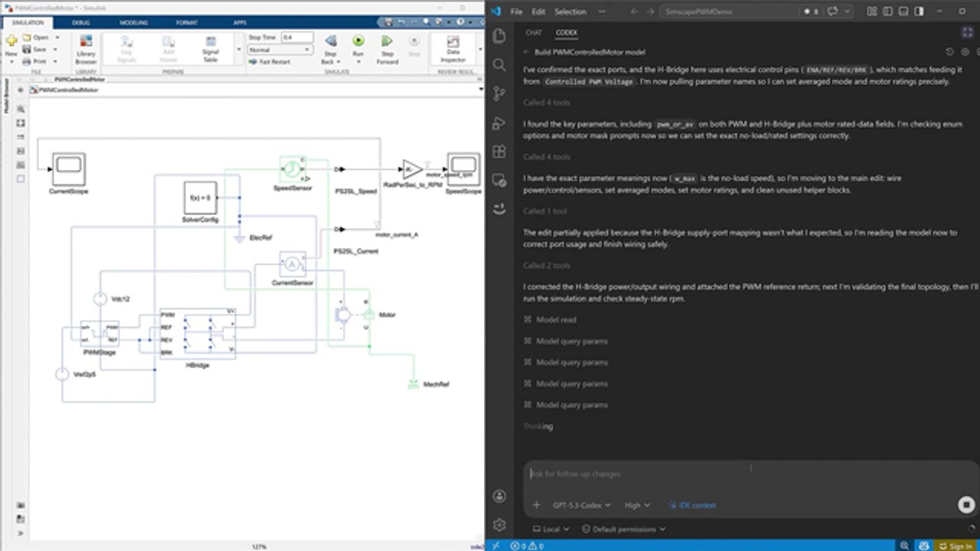This screenshot has width=980, height=551.
Task: Open the GPT-5.3-Codex model dropdown
Action: (x=582, y=505)
